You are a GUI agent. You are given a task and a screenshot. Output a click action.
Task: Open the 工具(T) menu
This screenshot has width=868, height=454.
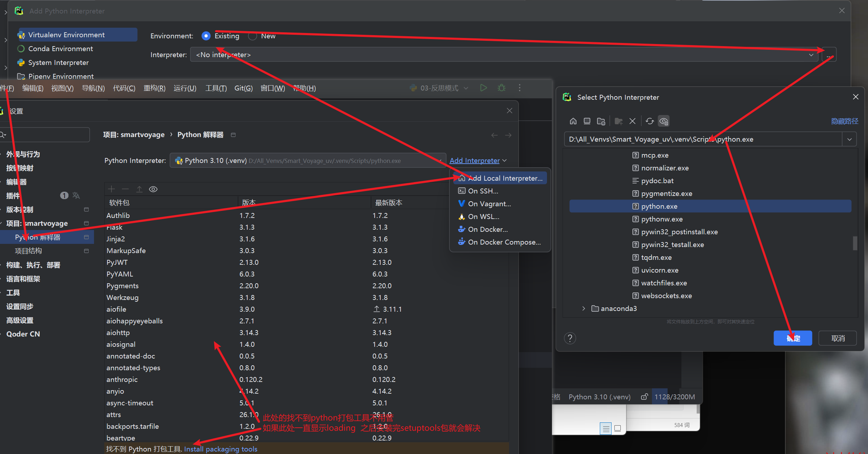216,88
